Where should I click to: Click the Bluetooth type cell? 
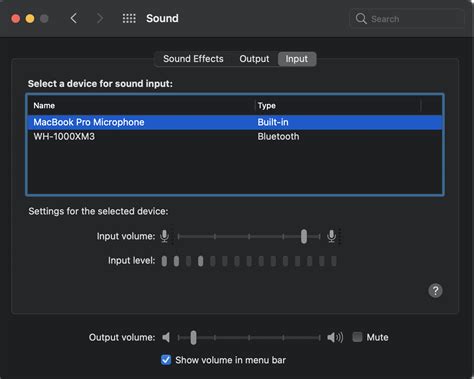point(278,137)
